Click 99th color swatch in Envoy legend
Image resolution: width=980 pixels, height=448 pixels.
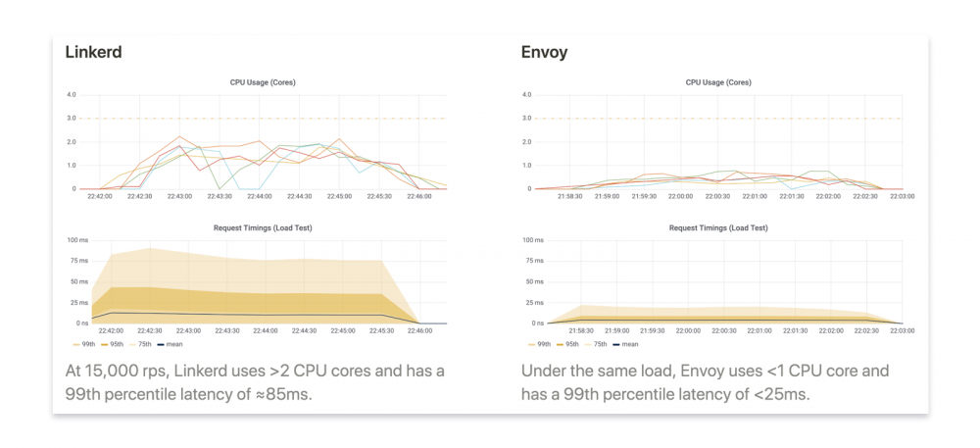point(530,344)
